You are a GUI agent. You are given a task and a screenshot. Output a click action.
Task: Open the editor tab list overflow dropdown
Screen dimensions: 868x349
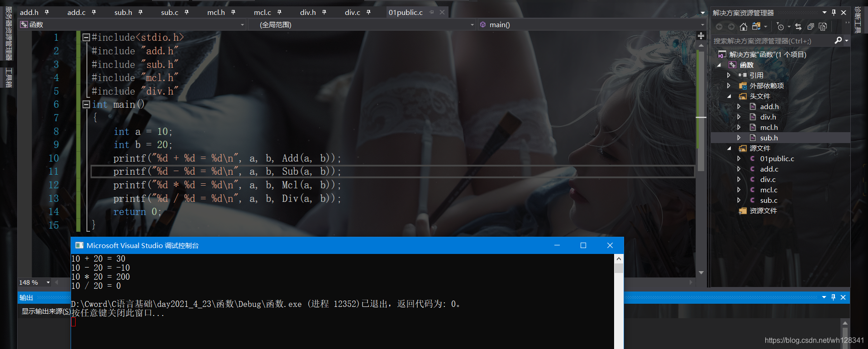pyautogui.click(x=702, y=13)
